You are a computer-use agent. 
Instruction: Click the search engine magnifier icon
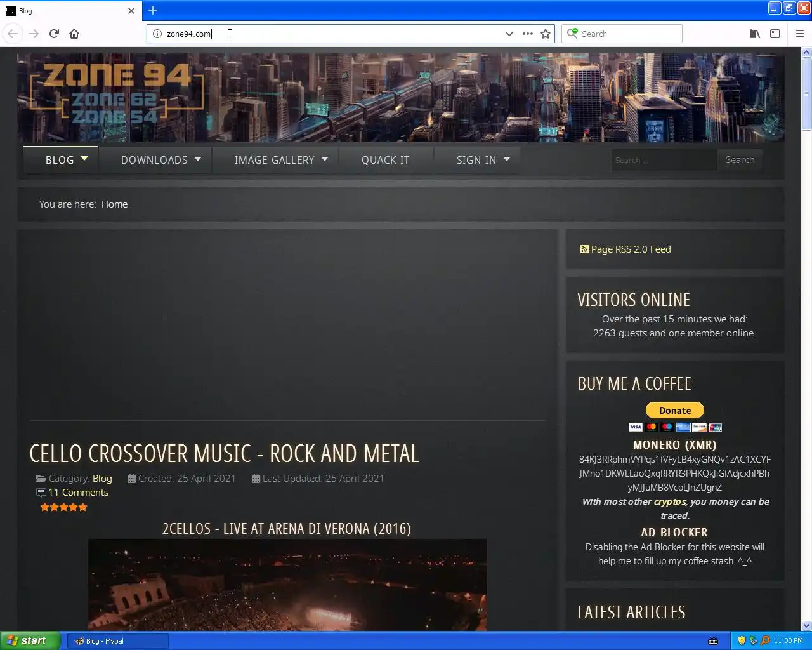pos(572,33)
